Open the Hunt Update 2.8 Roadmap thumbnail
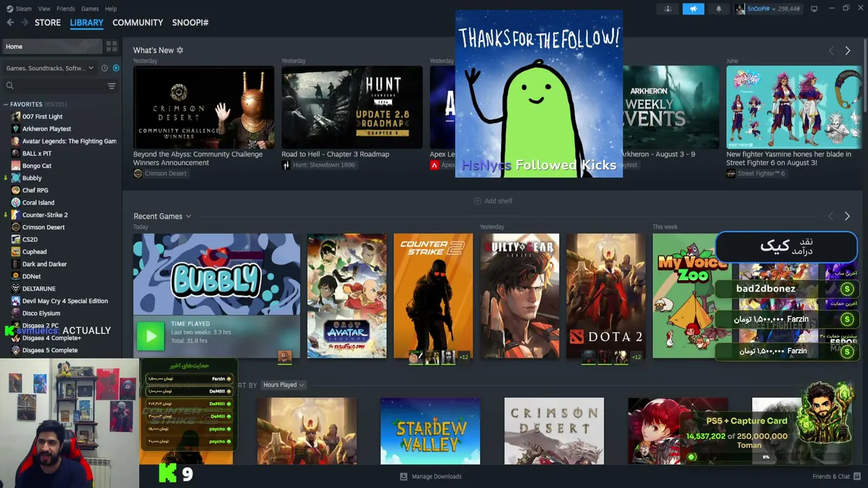Image resolution: width=868 pixels, height=488 pixels. [x=352, y=107]
